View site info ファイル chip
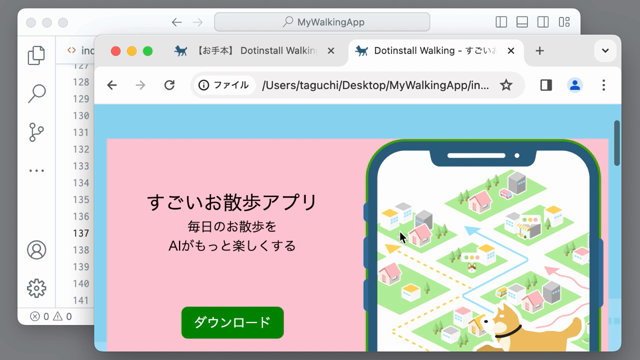 coord(224,85)
